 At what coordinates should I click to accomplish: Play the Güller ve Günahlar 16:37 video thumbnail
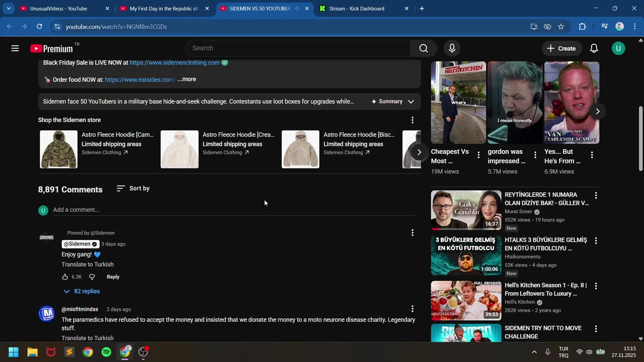[x=466, y=210]
